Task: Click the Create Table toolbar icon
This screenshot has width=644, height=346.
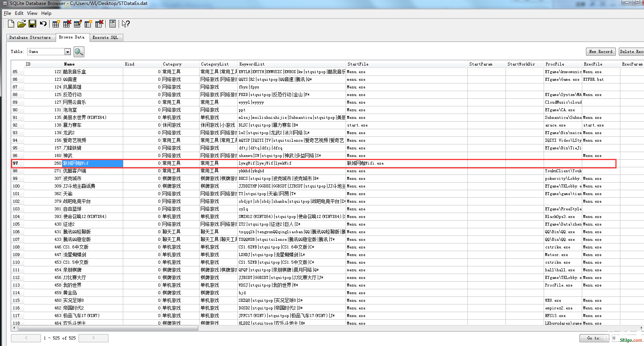Action: pos(56,24)
